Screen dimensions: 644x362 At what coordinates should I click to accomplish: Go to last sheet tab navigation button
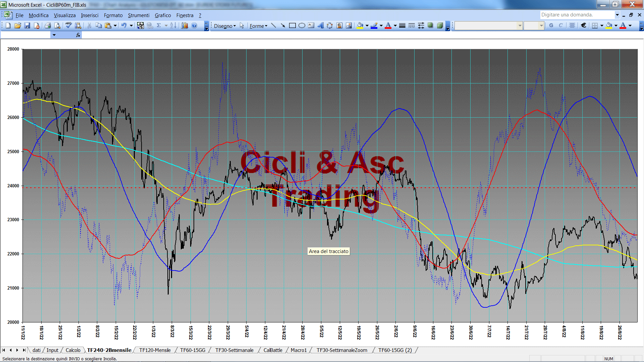click(x=24, y=350)
